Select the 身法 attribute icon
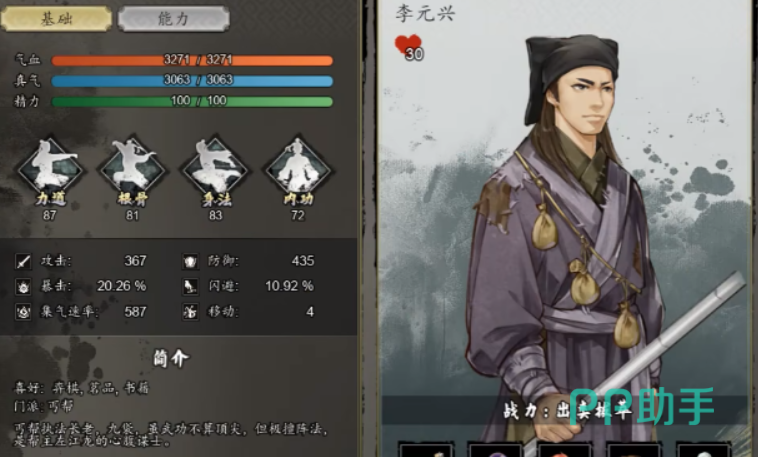This screenshot has width=758, height=457. click(x=215, y=168)
